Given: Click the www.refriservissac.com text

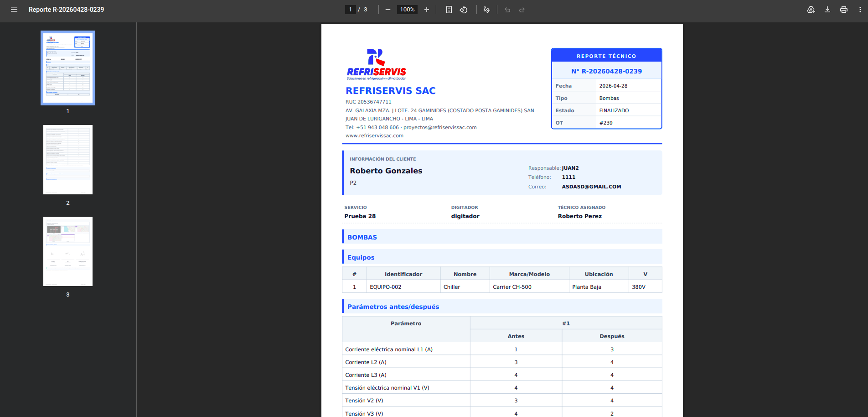Looking at the screenshot, I should 374,136.
